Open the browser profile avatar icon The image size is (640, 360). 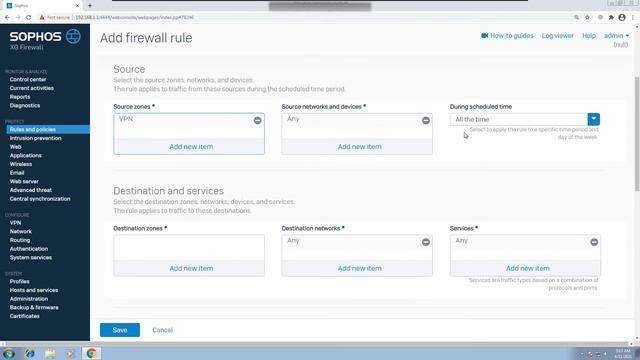[x=622, y=18]
